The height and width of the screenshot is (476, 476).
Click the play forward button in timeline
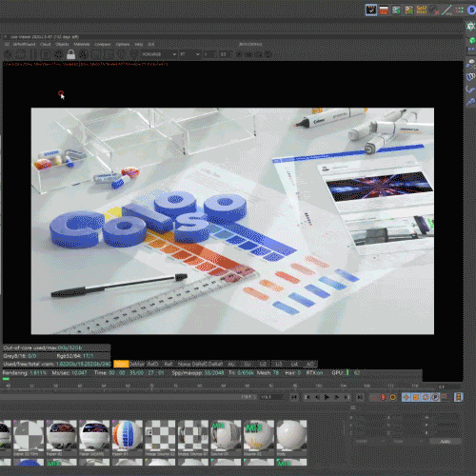(x=327, y=397)
